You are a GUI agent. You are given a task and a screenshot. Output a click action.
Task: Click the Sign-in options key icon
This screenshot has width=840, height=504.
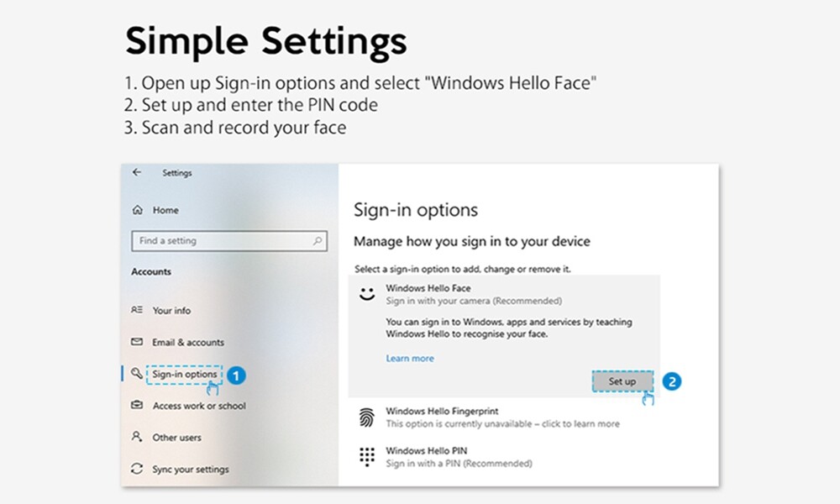tap(138, 374)
